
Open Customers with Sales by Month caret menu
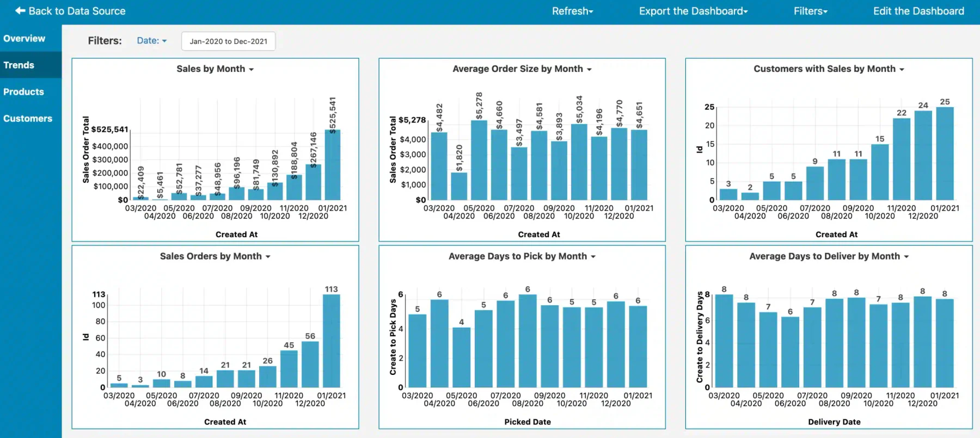[902, 70]
